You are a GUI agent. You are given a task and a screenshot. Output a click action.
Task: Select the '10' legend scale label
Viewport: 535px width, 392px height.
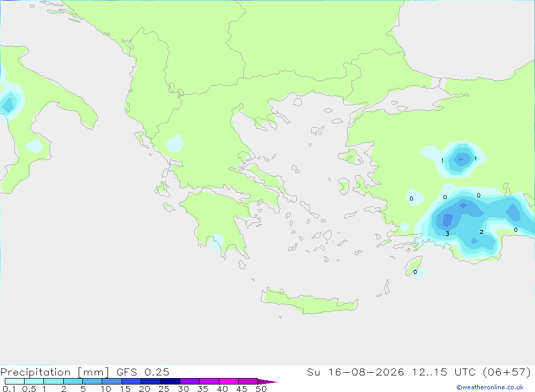tap(106, 389)
